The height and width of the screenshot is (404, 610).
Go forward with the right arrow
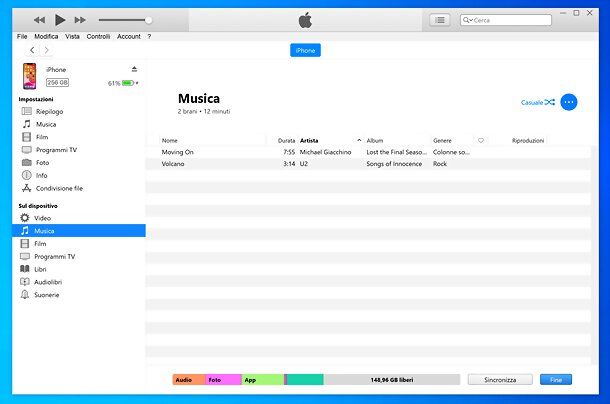click(x=47, y=50)
